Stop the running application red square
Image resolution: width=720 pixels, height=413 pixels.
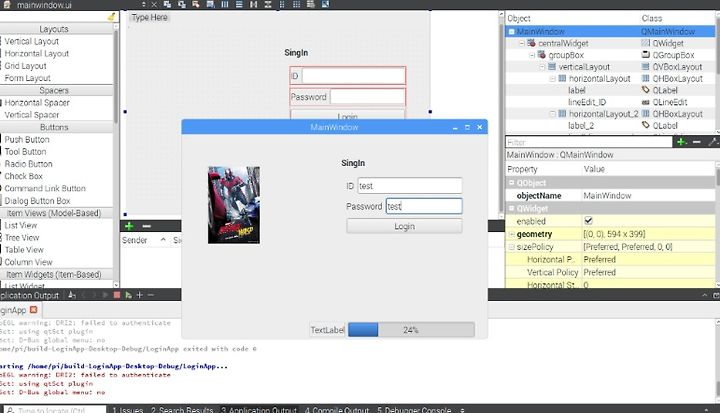tap(117, 295)
